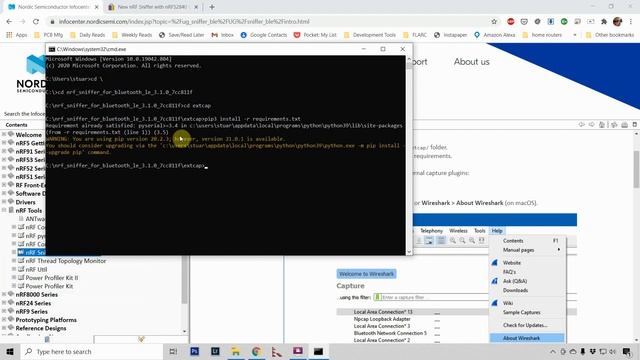Click Telephony menu in Wireshark screenshot
The height and width of the screenshot is (360, 640).
(x=431, y=231)
